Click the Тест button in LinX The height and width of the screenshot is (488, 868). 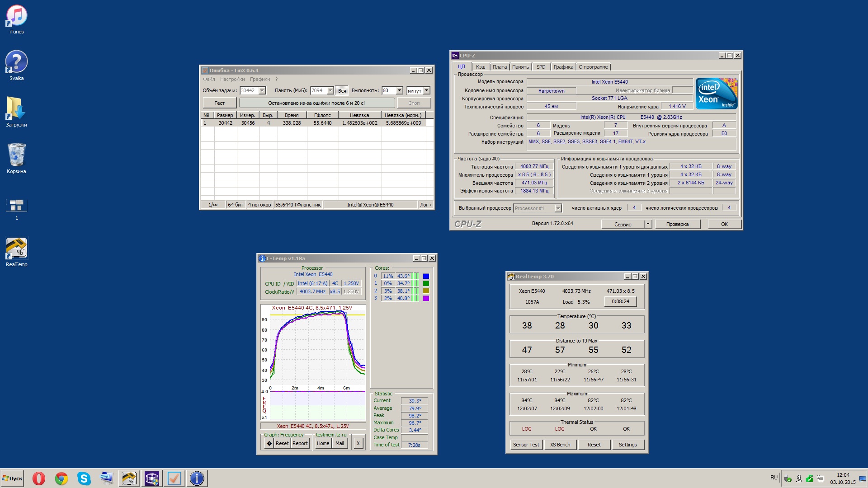tap(219, 103)
